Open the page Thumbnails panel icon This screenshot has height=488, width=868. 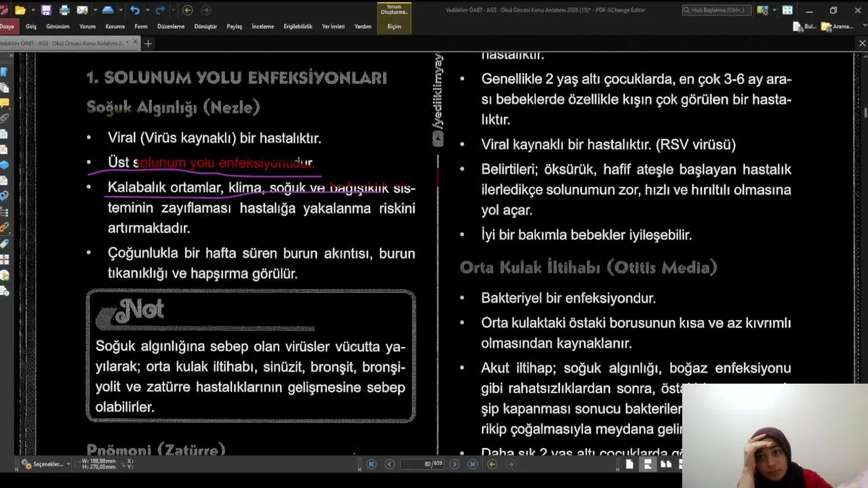coord(5,87)
